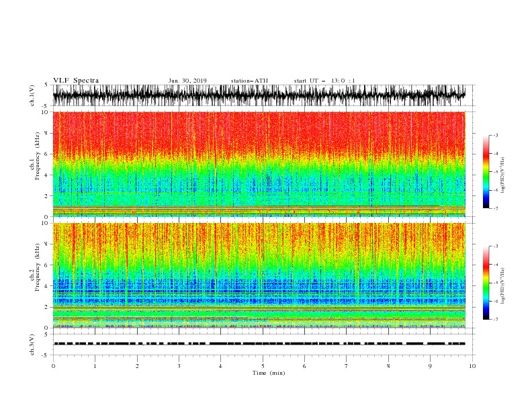Click the 'ch.3(V)' axis label
532x411 pixels.
coord(32,345)
